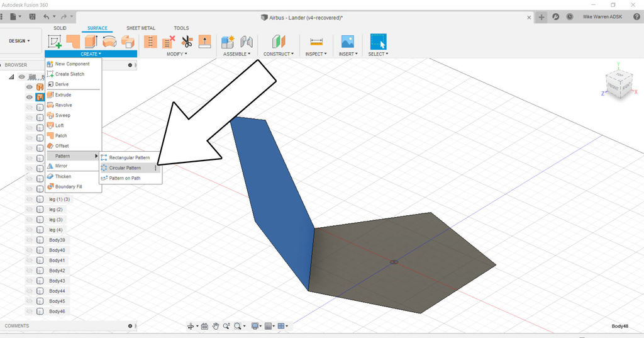Click the Extensions icon beside the new tab plus
The width and height of the screenshot is (644, 338).
(556, 17)
